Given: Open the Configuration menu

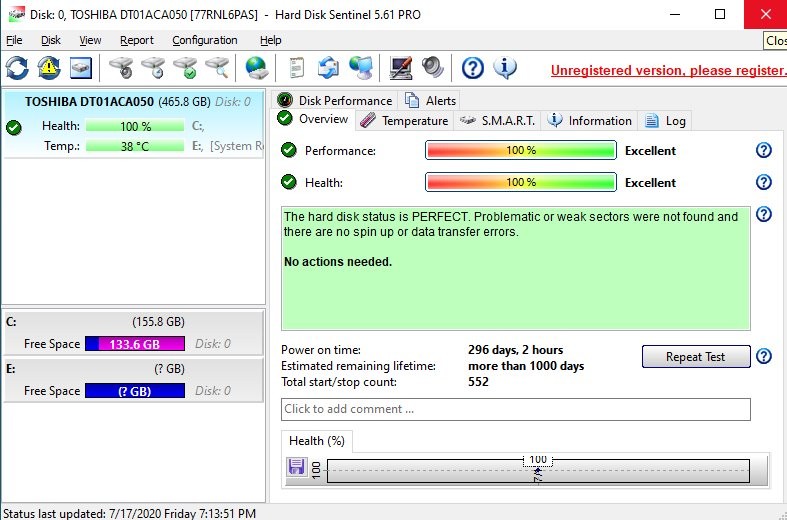Looking at the screenshot, I should coord(205,40).
